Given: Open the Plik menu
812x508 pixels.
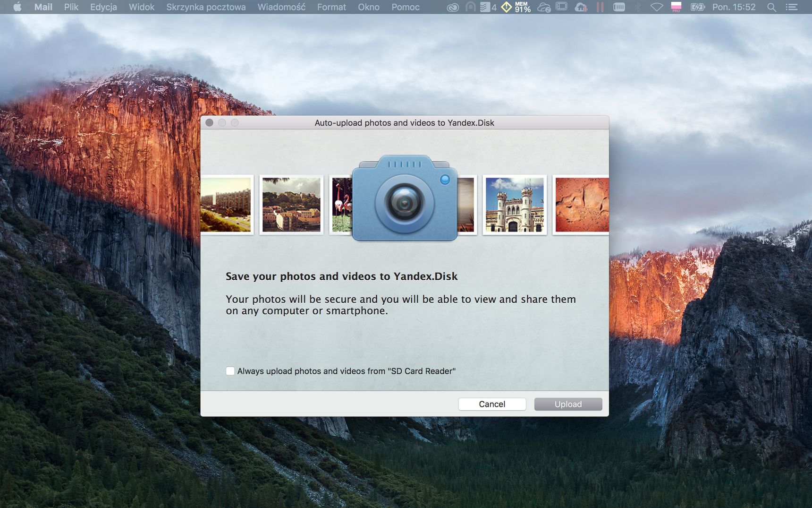Looking at the screenshot, I should [71, 7].
